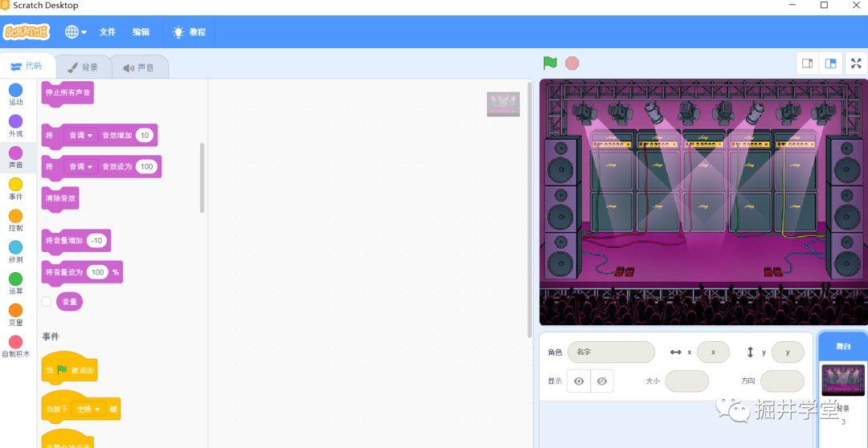The width and height of the screenshot is (868, 448).
Task: Select the 运动 block category
Action: (16, 94)
